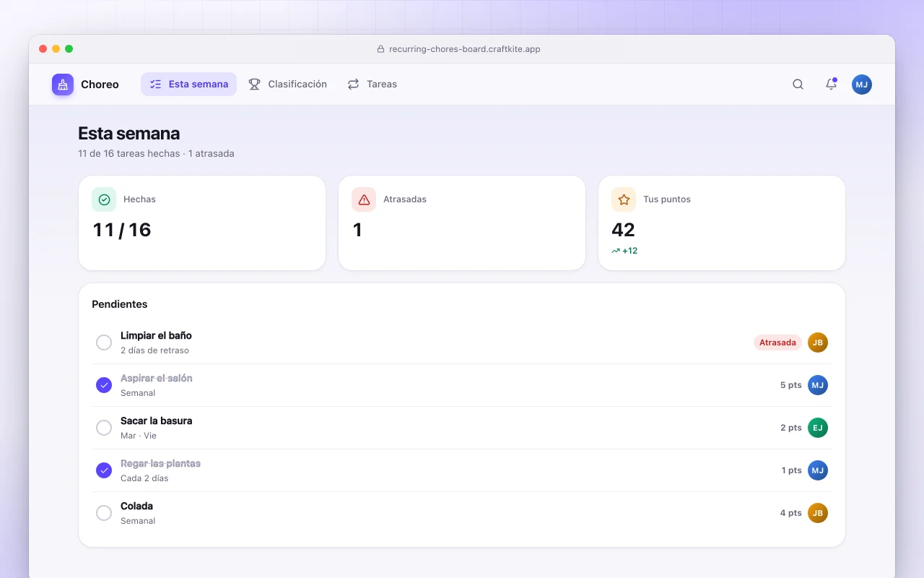Image resolution: width=924 pixels, height=578 pixels.
Task: Mark Sacar la basura as done
Action: coord(104,428)
